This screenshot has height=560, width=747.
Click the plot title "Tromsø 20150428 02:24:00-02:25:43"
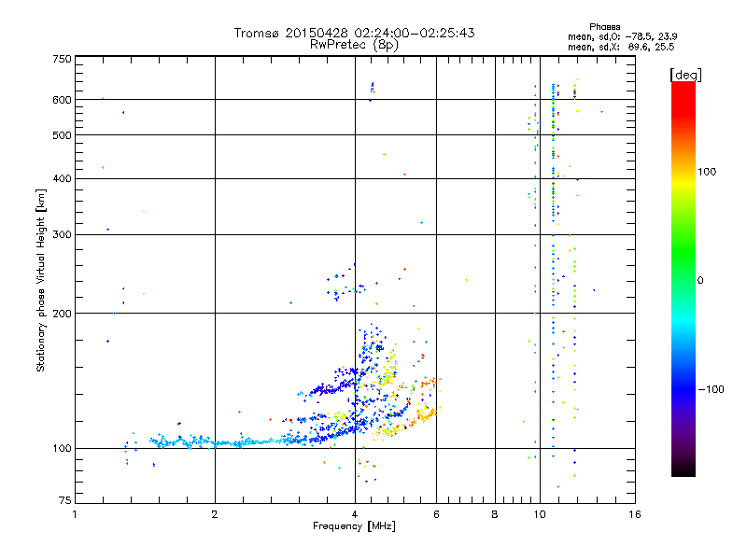(x=354, y=33)
